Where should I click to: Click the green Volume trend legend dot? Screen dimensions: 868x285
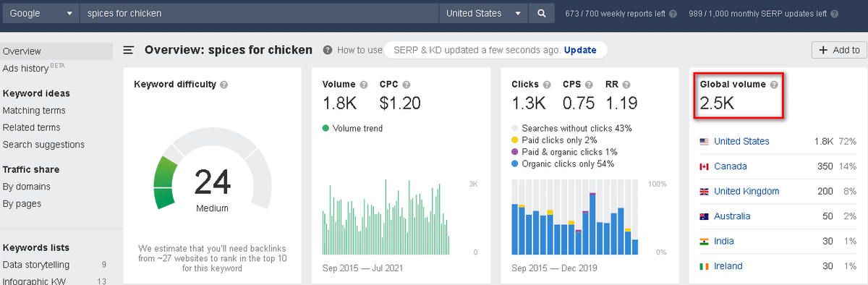326,128
